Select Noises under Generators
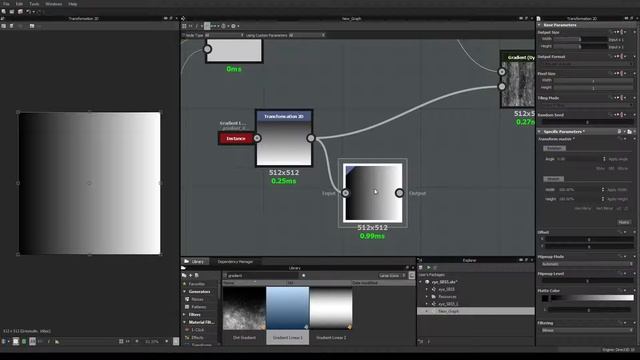The image size is (640, 360). (197, 299)
